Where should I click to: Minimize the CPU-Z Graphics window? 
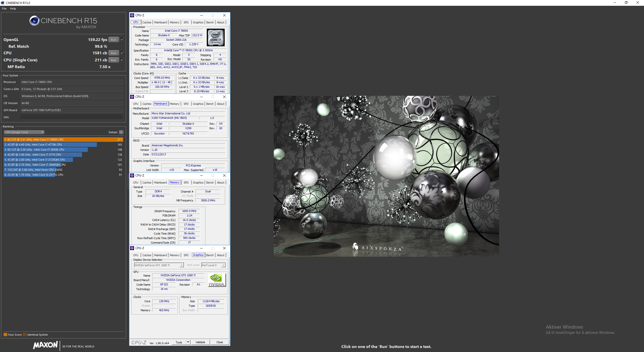point(202,248)
